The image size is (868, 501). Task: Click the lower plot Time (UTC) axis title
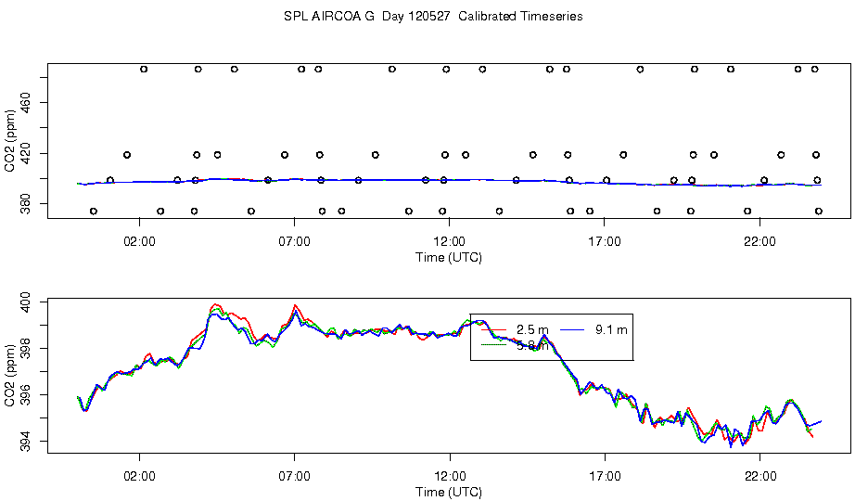click(449, 492)
